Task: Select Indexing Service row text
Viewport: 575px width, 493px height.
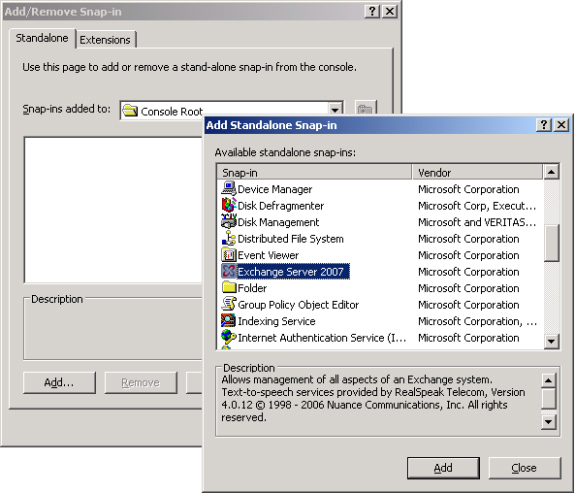Action: [276, 321]
